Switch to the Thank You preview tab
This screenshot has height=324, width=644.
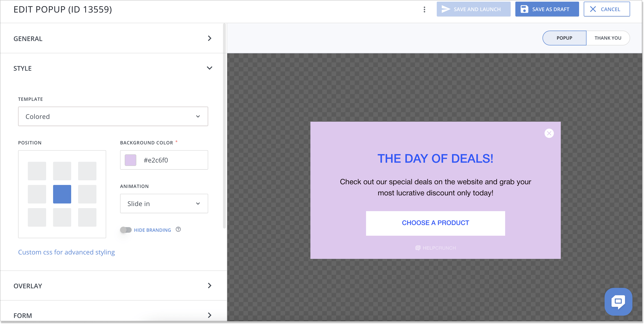coord(608,38)
